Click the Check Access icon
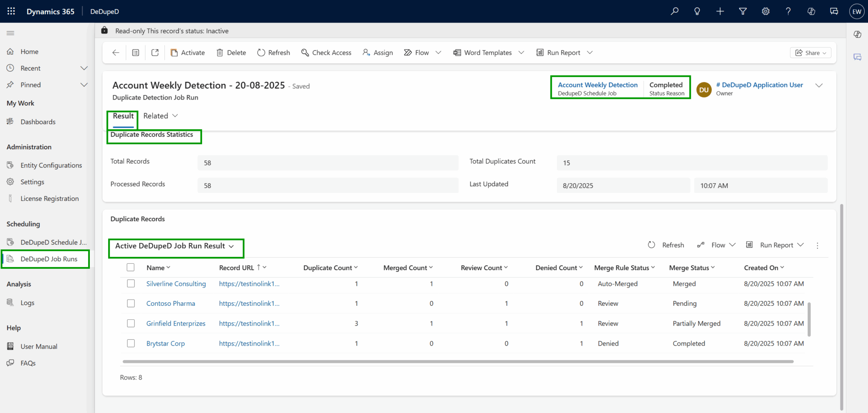This screenshot has width=868, height=413. [305, 52]
